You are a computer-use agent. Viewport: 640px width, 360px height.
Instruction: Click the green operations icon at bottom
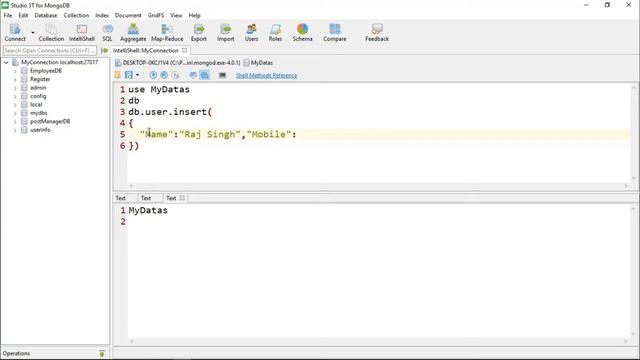click(102, 353)
